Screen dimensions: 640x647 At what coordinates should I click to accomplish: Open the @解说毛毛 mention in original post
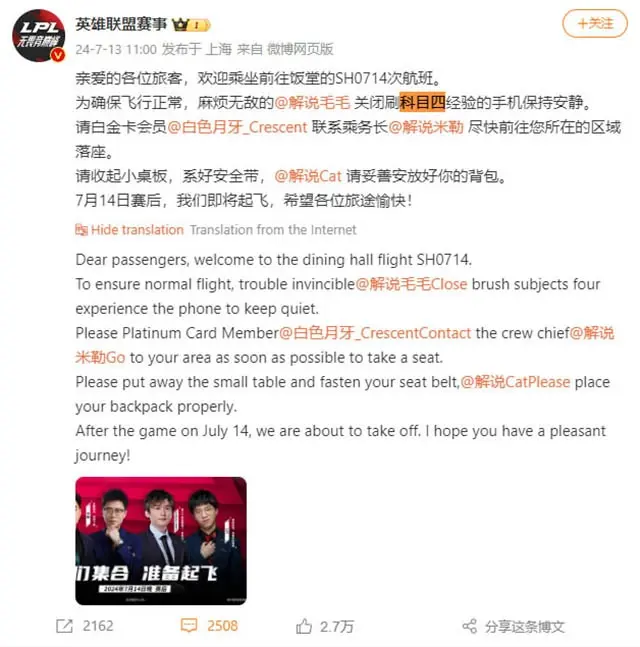[312, 102]
